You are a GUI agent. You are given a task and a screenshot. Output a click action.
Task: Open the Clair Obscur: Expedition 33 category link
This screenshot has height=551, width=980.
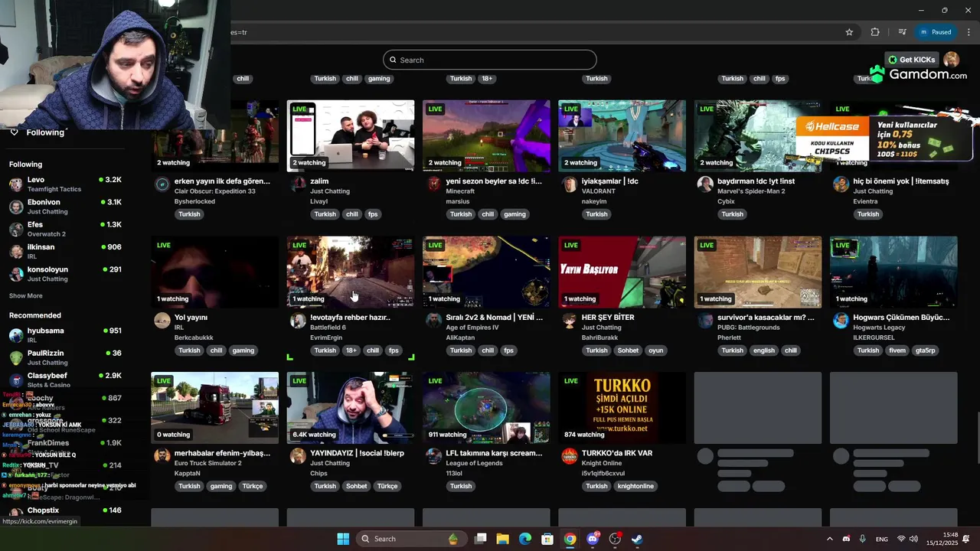pos(214,191)
